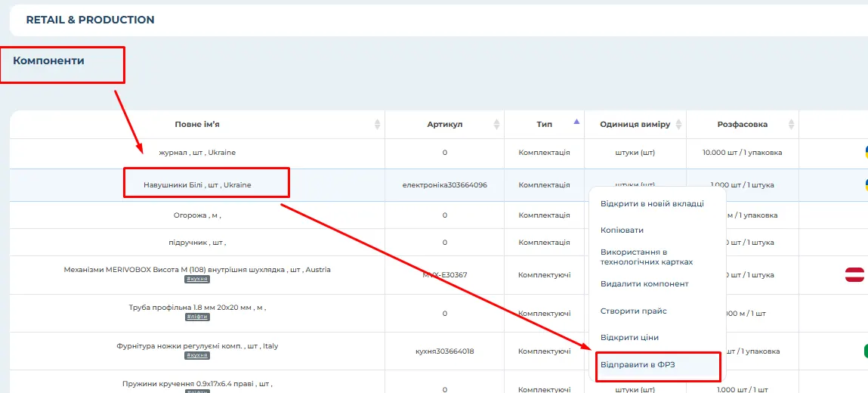Select Використання в технологічних картках
This screenshot has height=393, width=868.
pyautogui.click(x=647, y=257)
